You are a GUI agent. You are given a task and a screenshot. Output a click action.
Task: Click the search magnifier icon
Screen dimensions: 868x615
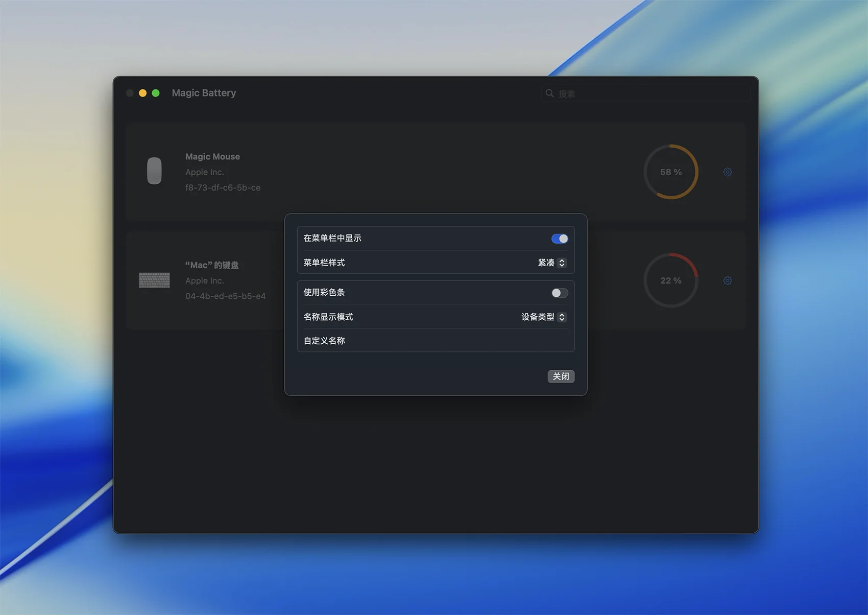[549, 93]
